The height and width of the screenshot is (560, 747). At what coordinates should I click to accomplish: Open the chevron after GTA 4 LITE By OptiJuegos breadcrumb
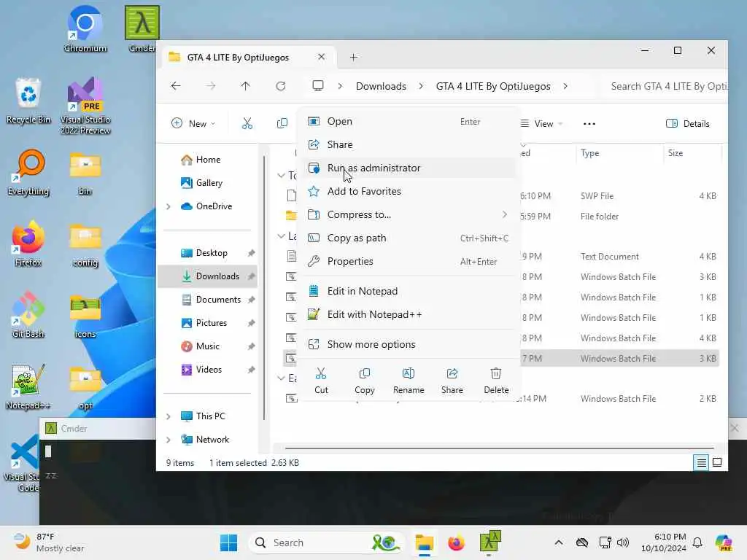click(x=565, y=86)
